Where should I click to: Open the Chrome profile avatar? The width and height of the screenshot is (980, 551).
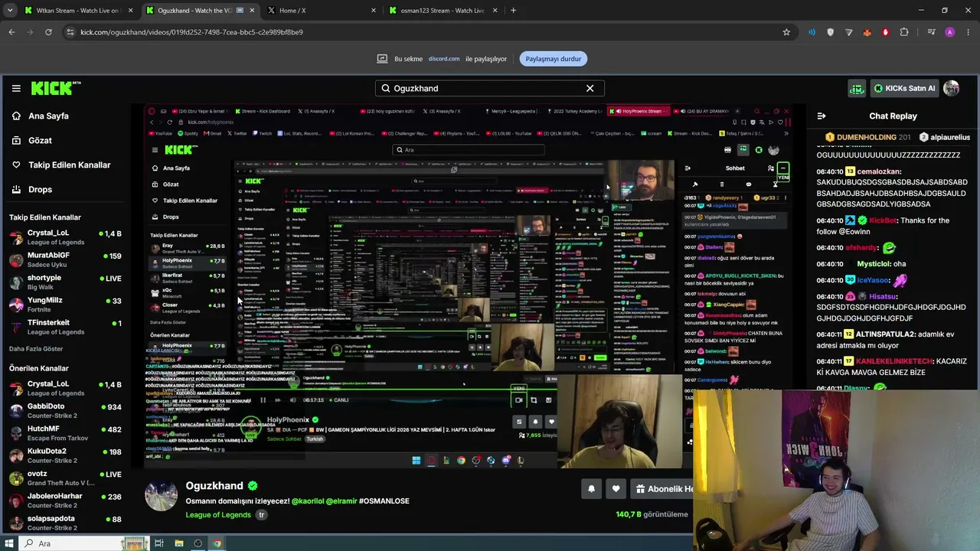click(950, 32)
